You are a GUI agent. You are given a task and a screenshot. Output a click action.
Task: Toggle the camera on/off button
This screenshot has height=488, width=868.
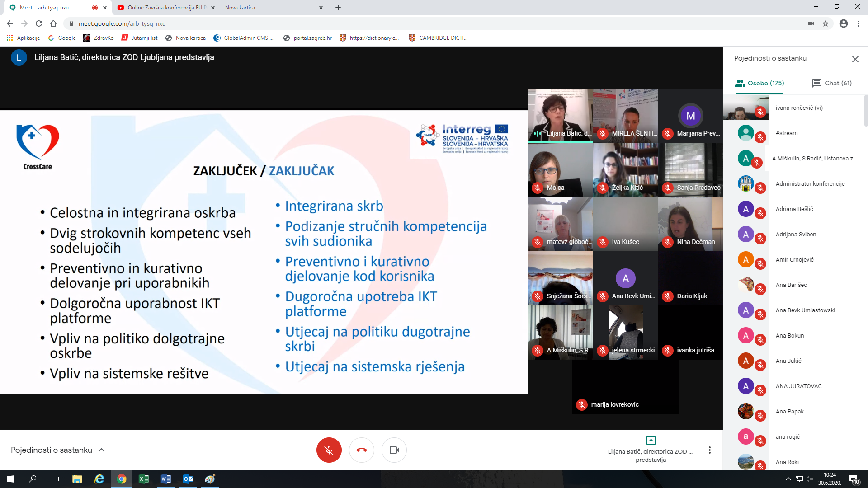[394, 450]
